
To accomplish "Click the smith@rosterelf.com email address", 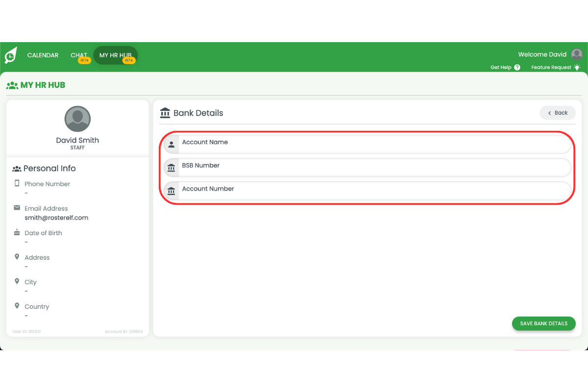I will click(x=56, y=218).
